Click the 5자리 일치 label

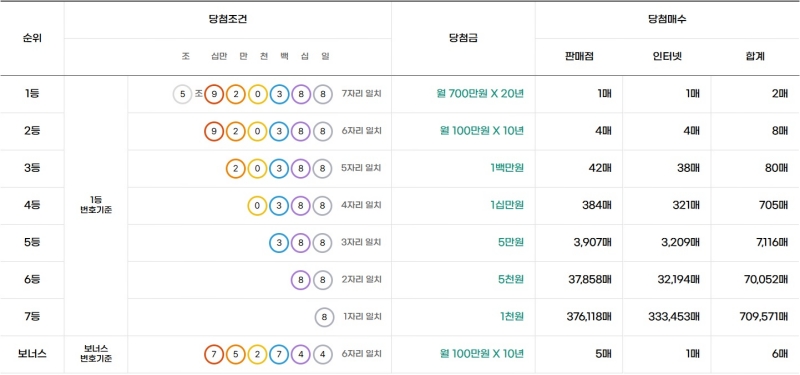[x=362, y=168]
